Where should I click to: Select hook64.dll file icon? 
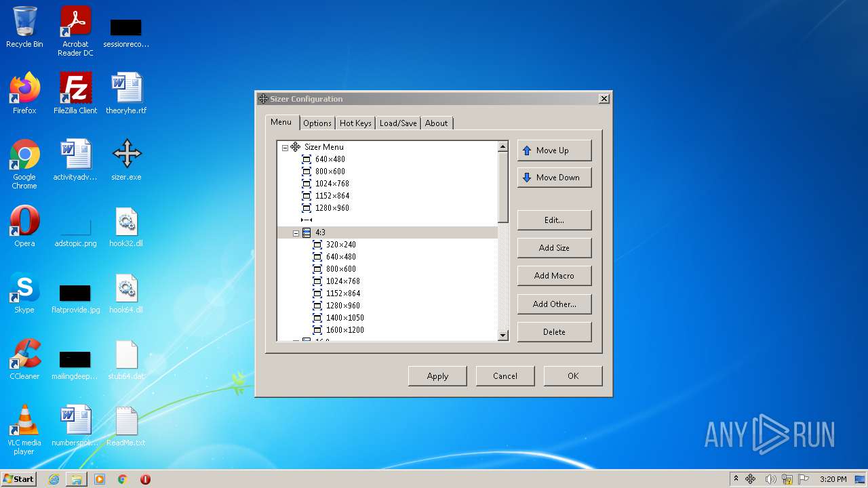tap(126, 293)
